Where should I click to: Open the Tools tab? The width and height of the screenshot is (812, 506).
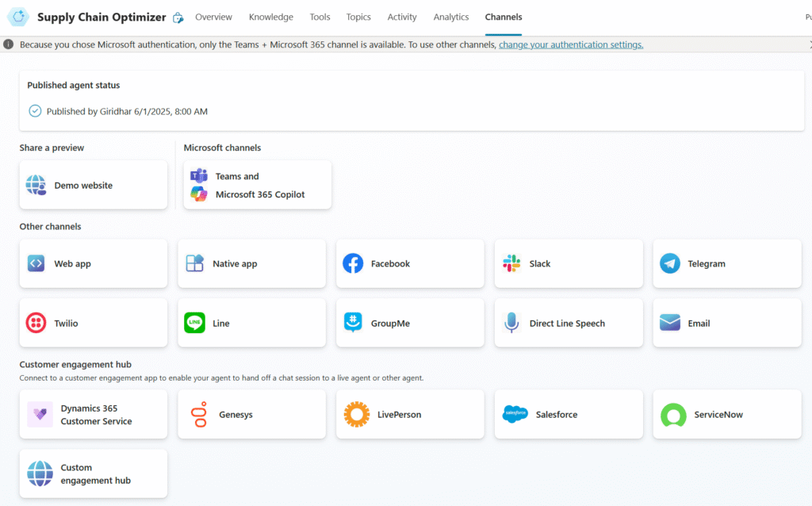click(320, 17)
